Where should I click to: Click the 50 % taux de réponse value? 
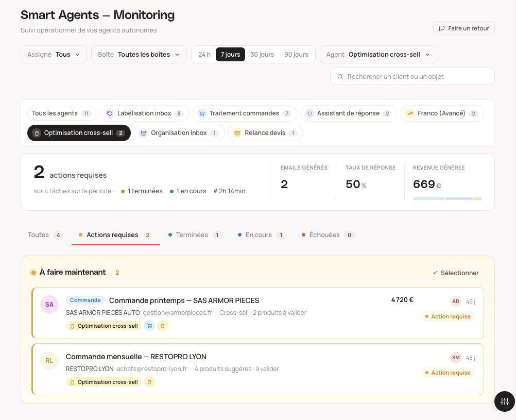click(x=356, y=184)
